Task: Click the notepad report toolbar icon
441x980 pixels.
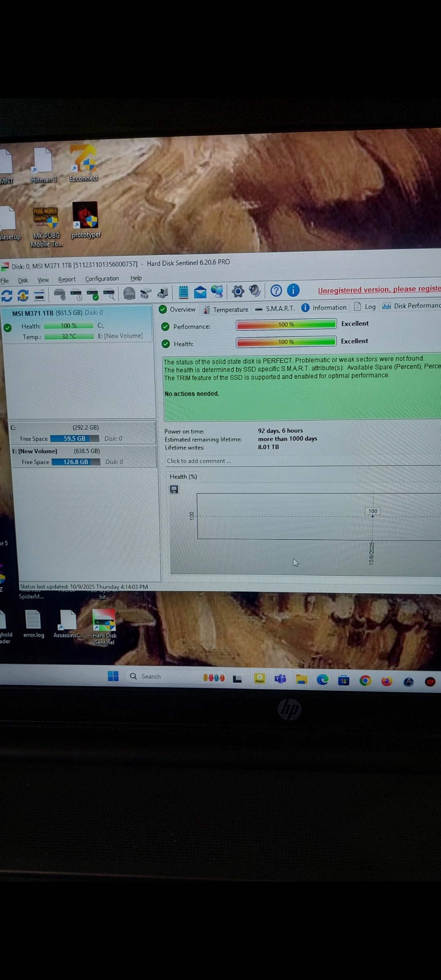Action: click(x=183, y=292)
